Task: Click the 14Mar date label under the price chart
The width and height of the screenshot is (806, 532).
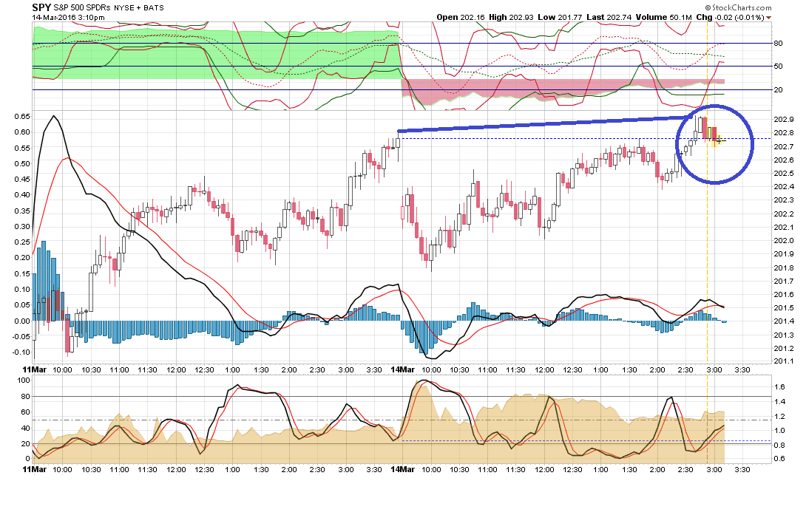Action: click(402, 369)
